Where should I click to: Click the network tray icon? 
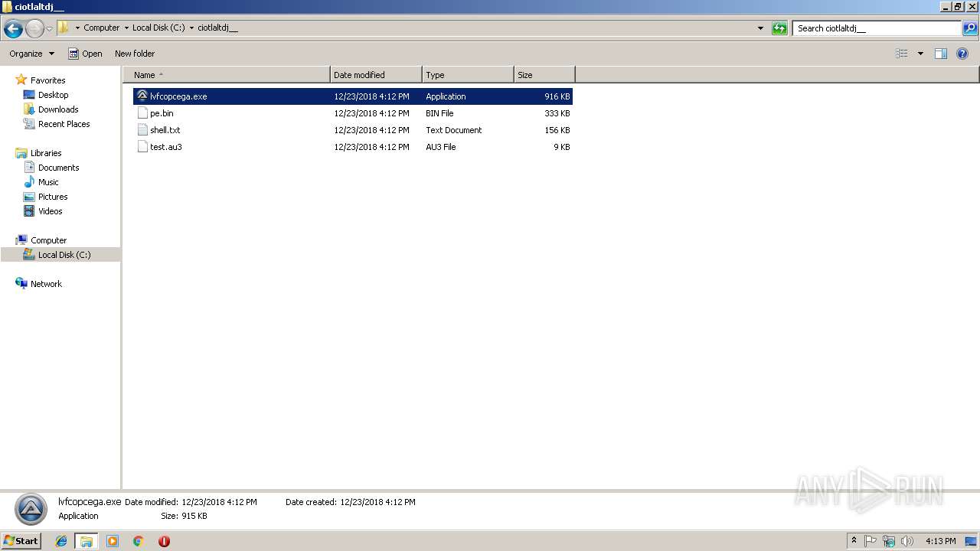tap(888, 541)
